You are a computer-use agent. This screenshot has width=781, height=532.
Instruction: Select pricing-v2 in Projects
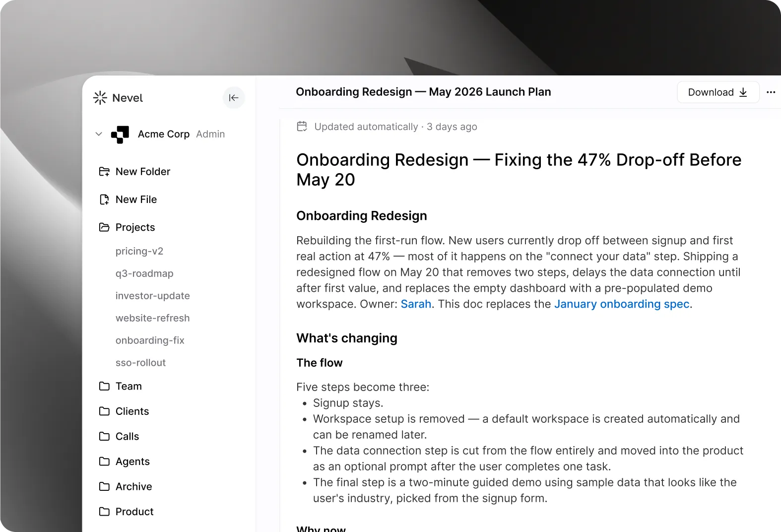(x=139, y=251)
